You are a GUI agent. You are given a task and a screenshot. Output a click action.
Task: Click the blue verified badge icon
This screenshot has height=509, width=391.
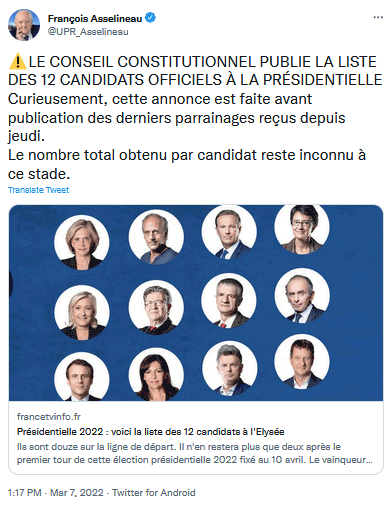tap(150, 18)
